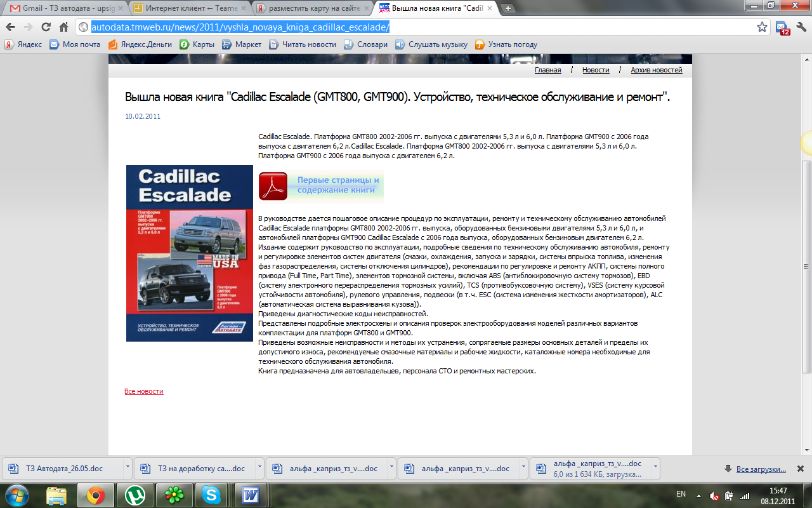Click the article date 10.02.2011
The height and width of the screenshot is (508, 812).
click(x=143, y=116)
